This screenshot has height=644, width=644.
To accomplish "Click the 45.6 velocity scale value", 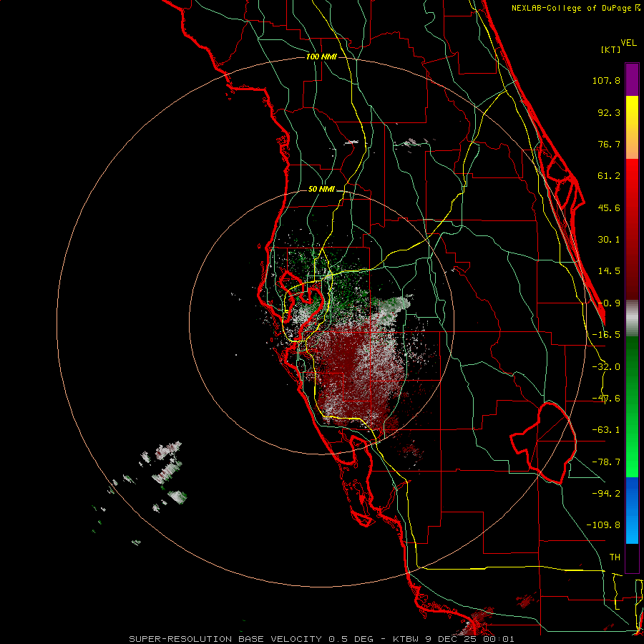I will (x=609, y=208).
